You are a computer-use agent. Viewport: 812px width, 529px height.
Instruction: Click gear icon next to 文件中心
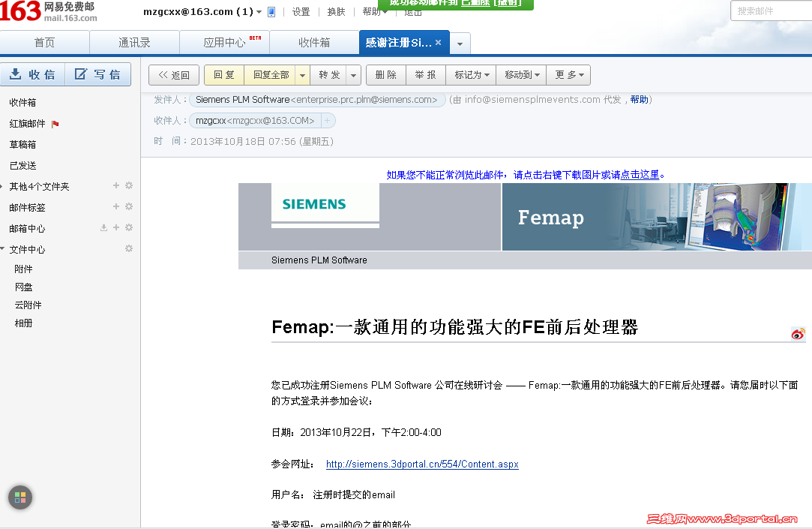129,248
